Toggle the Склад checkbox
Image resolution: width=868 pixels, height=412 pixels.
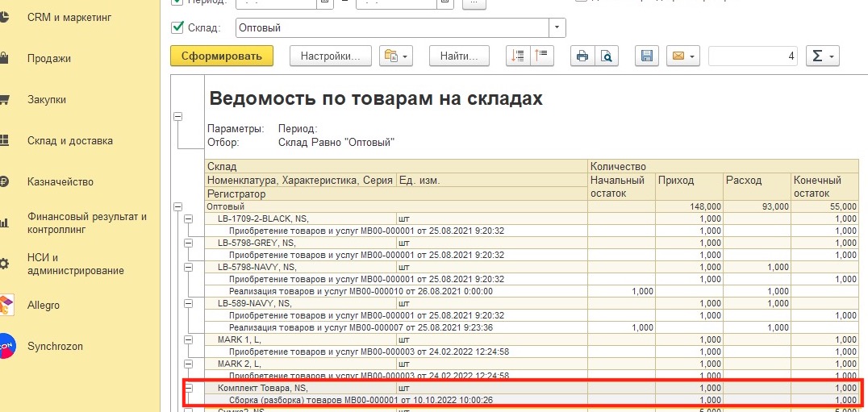[177, 27]
